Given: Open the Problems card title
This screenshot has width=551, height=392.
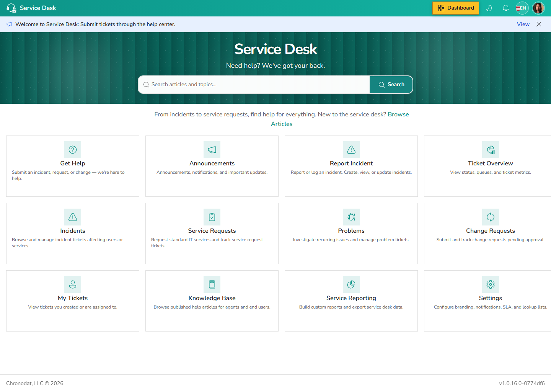Looking at the screenshot, I should [351, 231].
